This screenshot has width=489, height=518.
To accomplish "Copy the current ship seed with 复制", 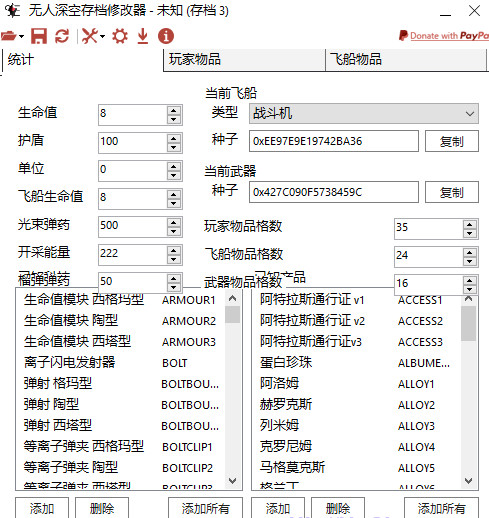I will [452, 141].
